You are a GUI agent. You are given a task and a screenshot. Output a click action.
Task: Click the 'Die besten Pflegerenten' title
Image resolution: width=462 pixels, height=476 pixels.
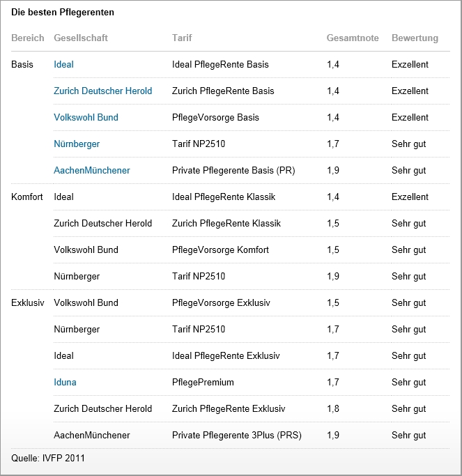coord(63,12)
